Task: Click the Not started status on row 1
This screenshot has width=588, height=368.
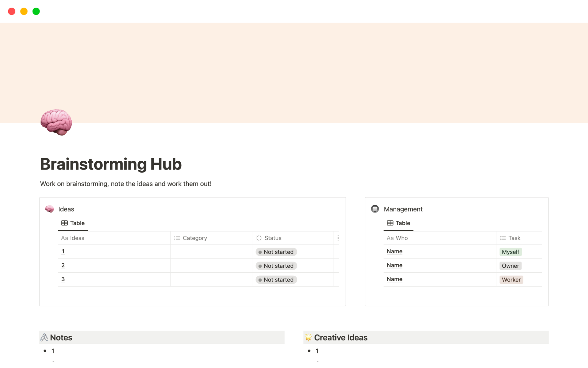Action: pos(276,252)
